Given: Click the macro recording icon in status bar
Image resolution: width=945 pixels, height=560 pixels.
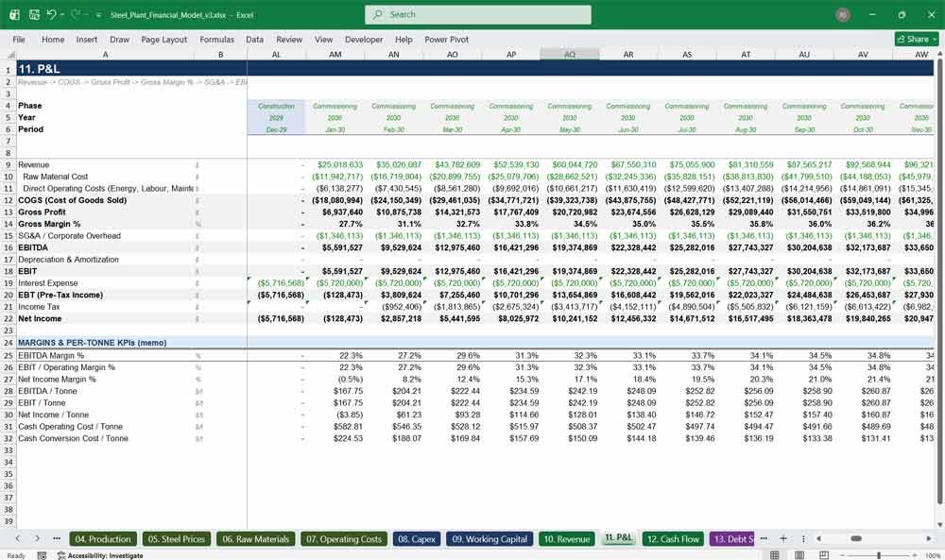Looking at the screenshot, I should click(x=42, y=555).
